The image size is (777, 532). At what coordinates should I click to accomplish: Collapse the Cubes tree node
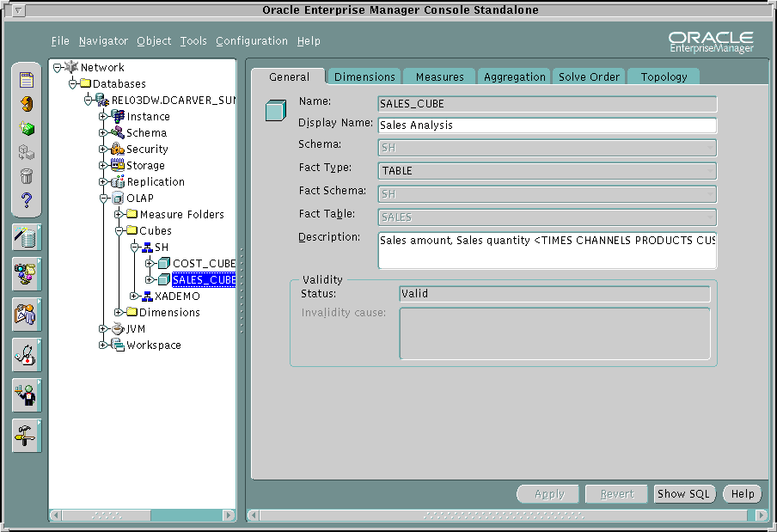(x=119, y=231)
